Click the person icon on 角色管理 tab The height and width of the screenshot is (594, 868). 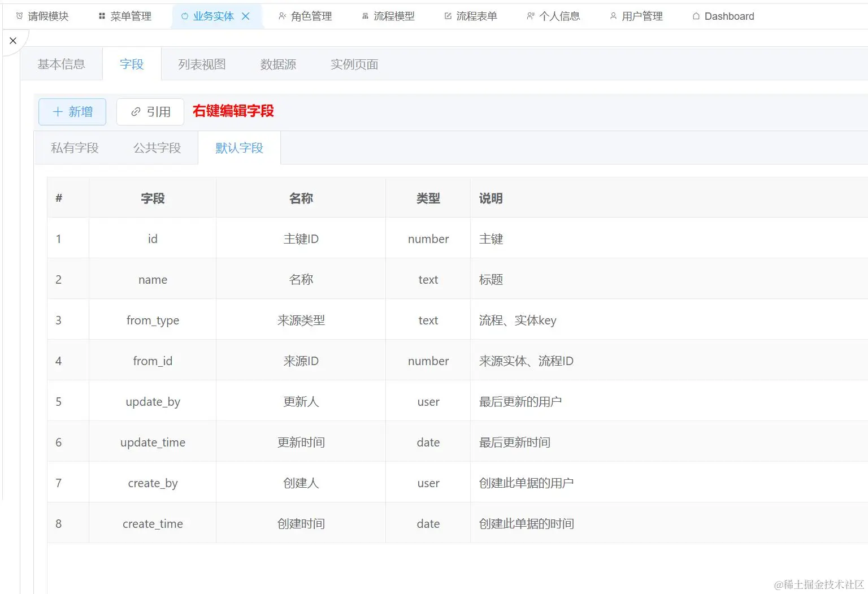click(x=283, y=16)
